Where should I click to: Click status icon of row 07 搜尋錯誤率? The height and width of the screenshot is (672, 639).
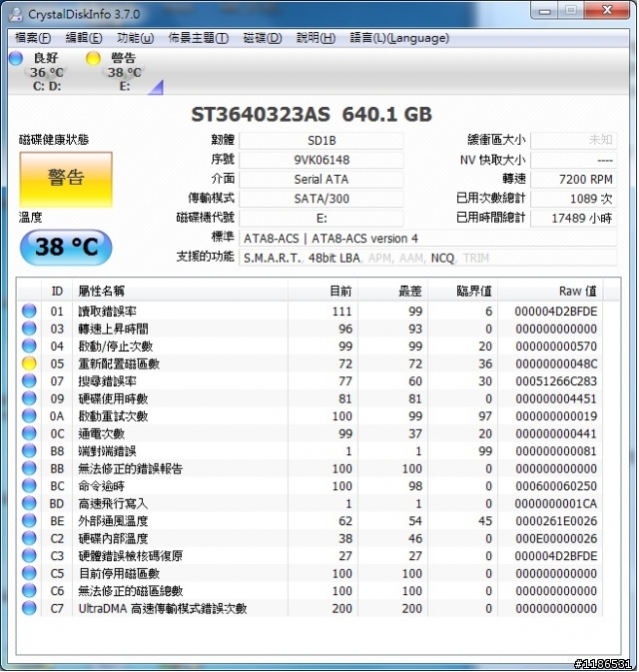[x=29, y=380]
